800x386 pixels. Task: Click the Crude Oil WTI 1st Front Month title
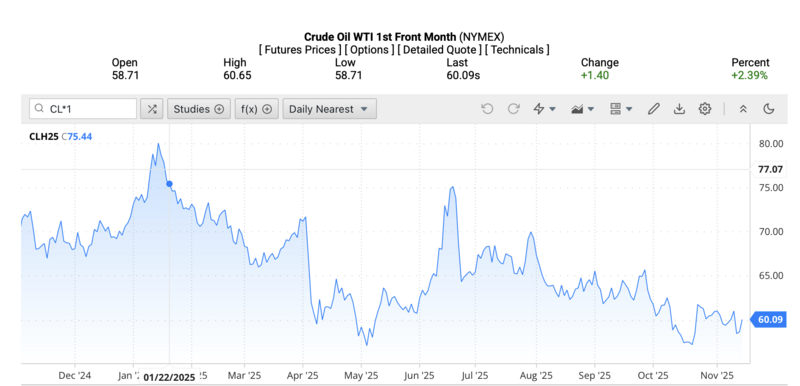380,37
